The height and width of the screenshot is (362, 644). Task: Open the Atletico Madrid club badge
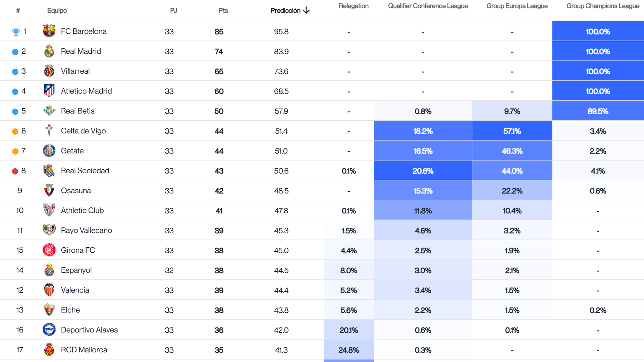pos(49,90)
